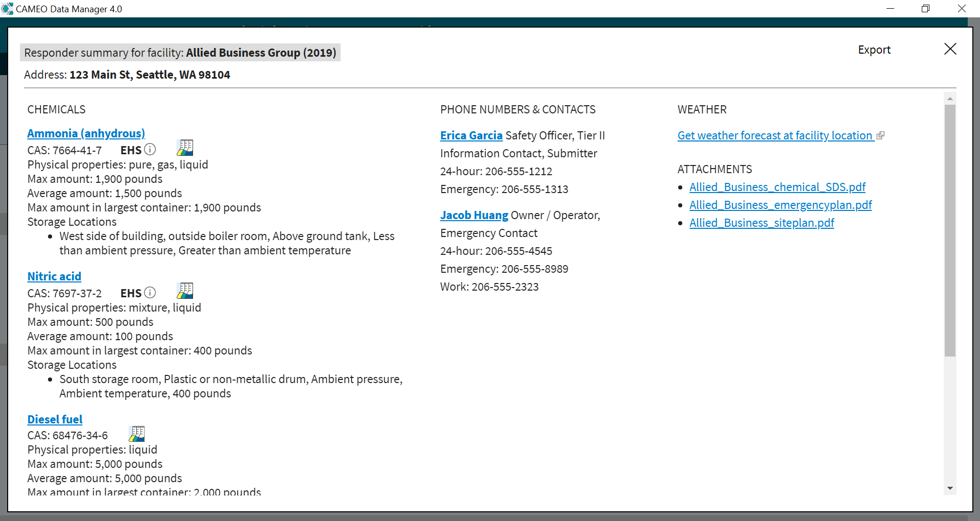Click Work: 206-555-2323 number

[x=489, y=287]
